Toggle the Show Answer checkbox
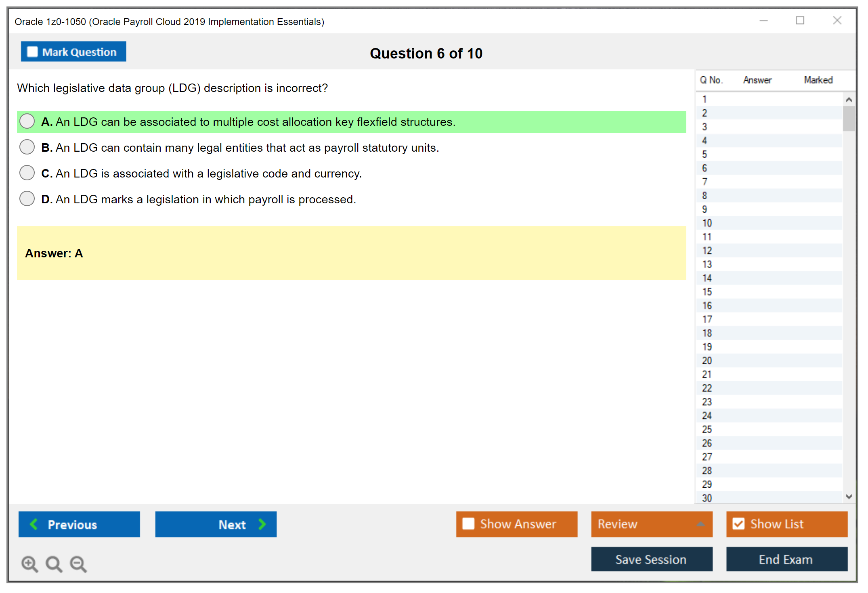 click(468, 524)
